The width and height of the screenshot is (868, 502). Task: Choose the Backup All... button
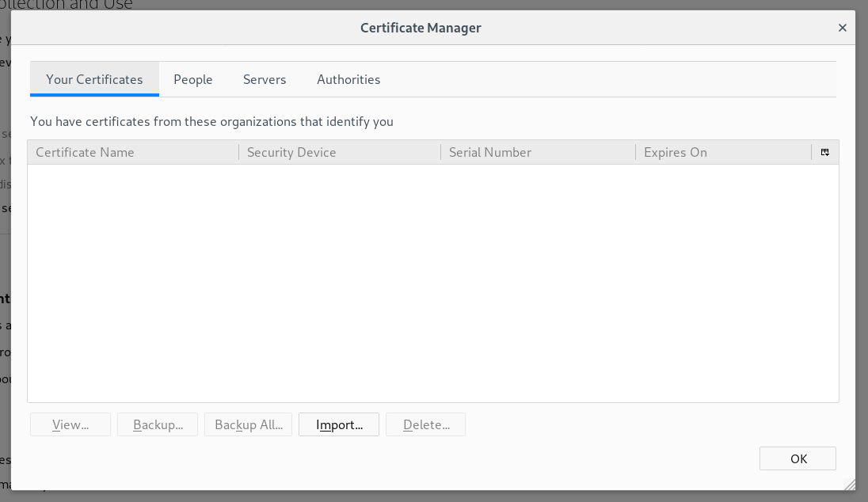coord(248,424)
